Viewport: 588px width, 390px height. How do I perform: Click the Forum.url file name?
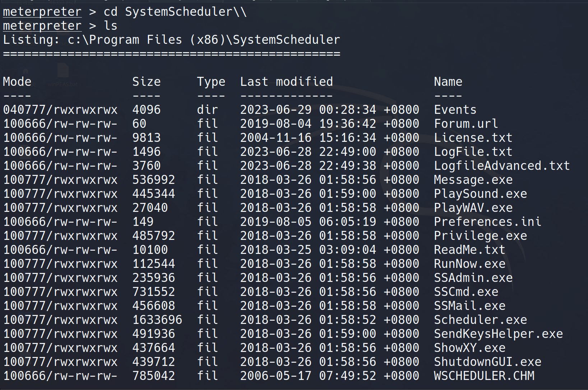(466, 124)
